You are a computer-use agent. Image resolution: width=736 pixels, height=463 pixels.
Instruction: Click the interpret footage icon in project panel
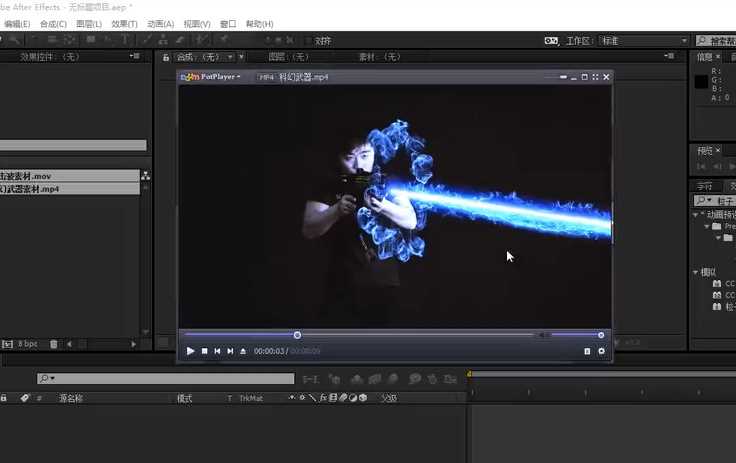coord(7,344)
